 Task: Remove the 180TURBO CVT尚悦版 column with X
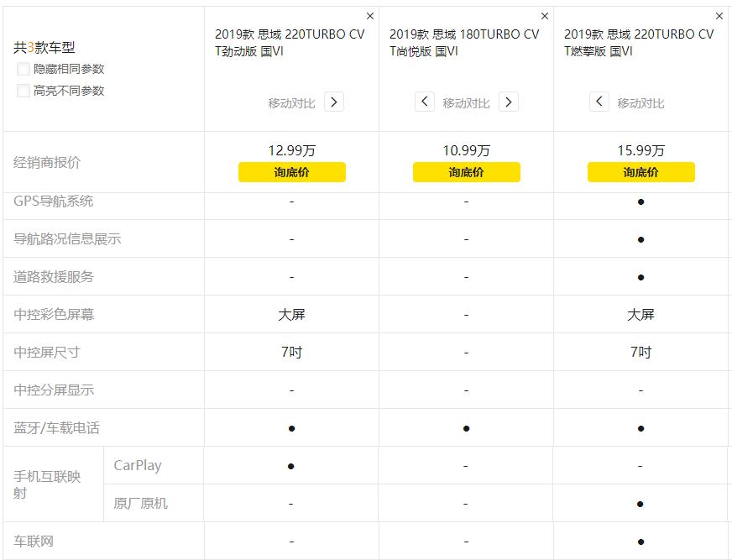[x=545, y=16]
